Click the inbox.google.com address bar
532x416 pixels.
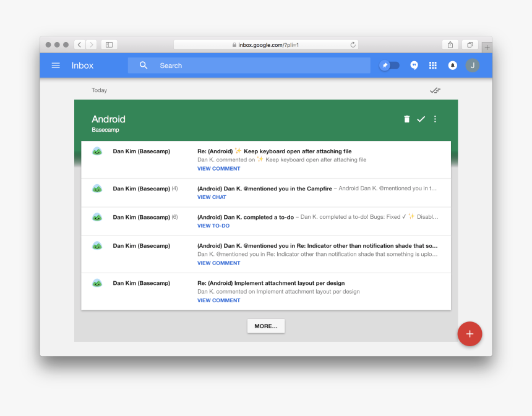pos(265,45)
